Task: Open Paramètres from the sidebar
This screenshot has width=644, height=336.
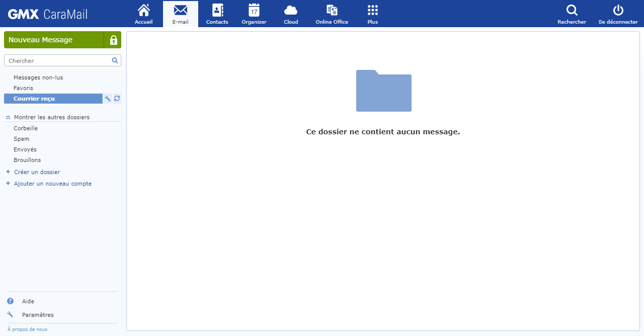Action: [x=38, y=314]
